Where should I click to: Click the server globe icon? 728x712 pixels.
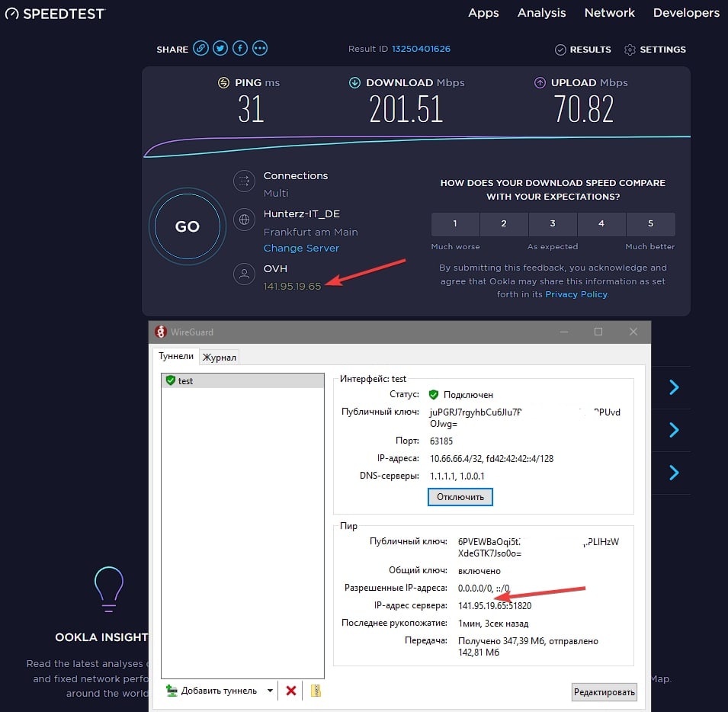point(244,220)
